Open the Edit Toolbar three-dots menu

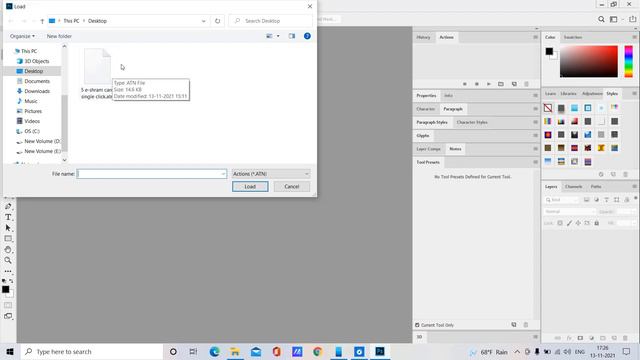tap(8, 271)
